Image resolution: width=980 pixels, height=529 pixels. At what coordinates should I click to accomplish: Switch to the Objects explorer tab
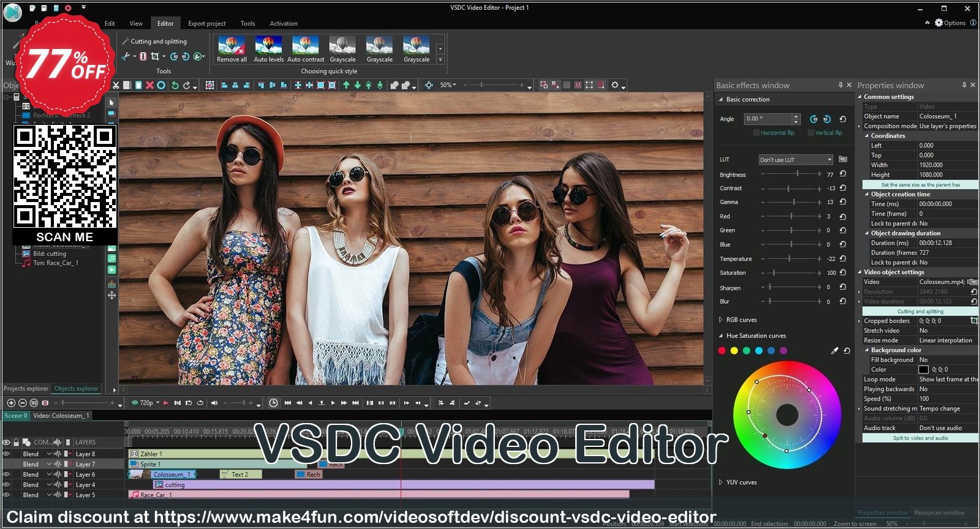coord(76,388)
